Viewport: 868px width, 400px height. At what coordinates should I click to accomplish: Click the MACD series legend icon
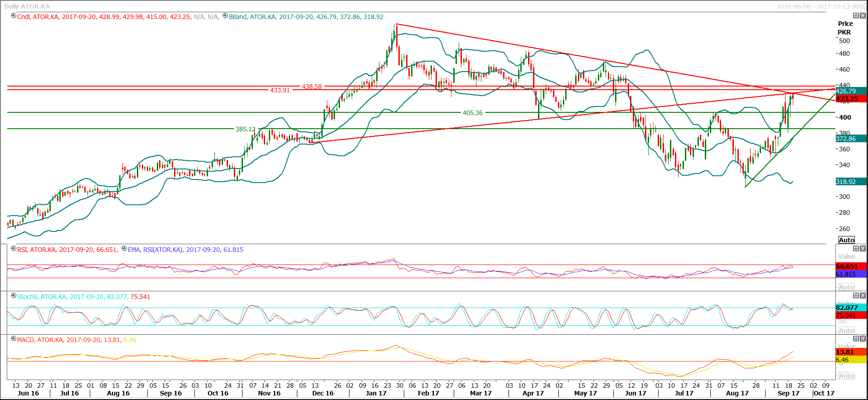(14, 339)
